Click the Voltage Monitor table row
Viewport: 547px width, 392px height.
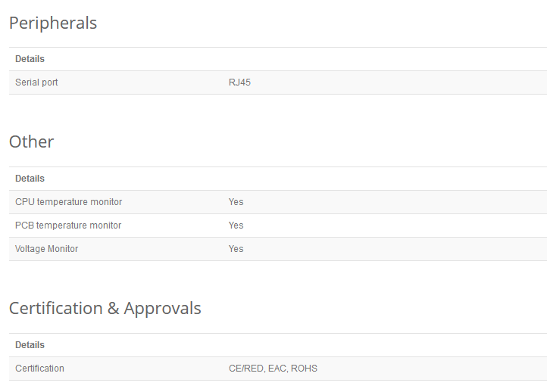pos(278,249)
